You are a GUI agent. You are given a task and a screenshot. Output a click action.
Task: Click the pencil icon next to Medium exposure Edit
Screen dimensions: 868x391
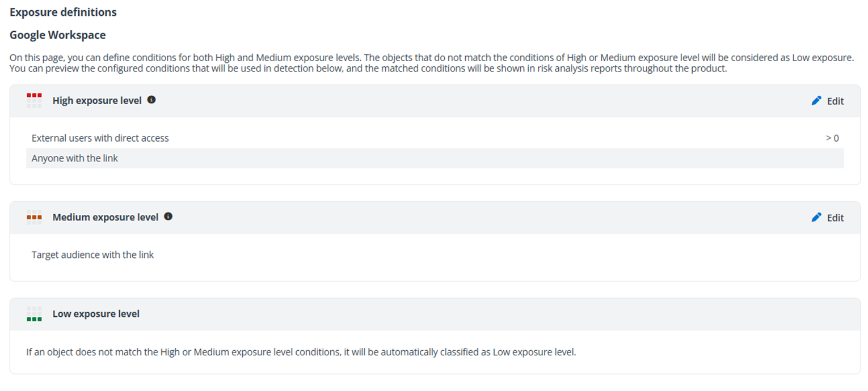[x=816, y=217]
